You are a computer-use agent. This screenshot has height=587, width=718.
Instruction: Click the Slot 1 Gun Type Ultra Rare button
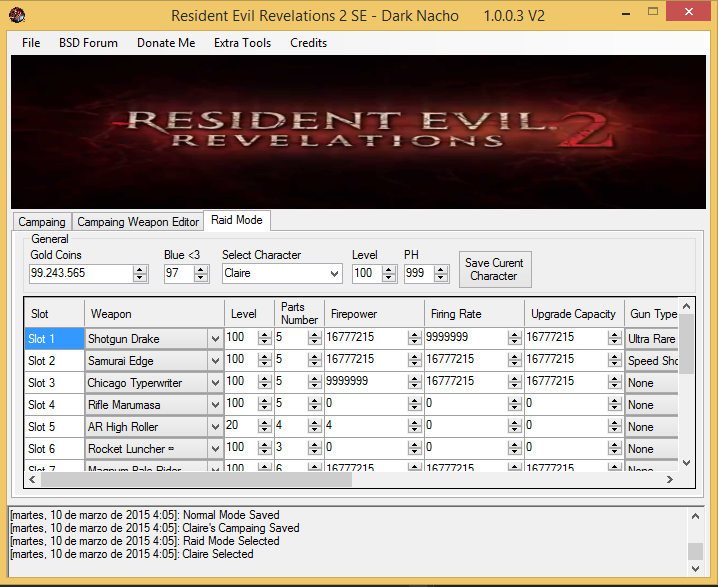(x=651, y=339)
